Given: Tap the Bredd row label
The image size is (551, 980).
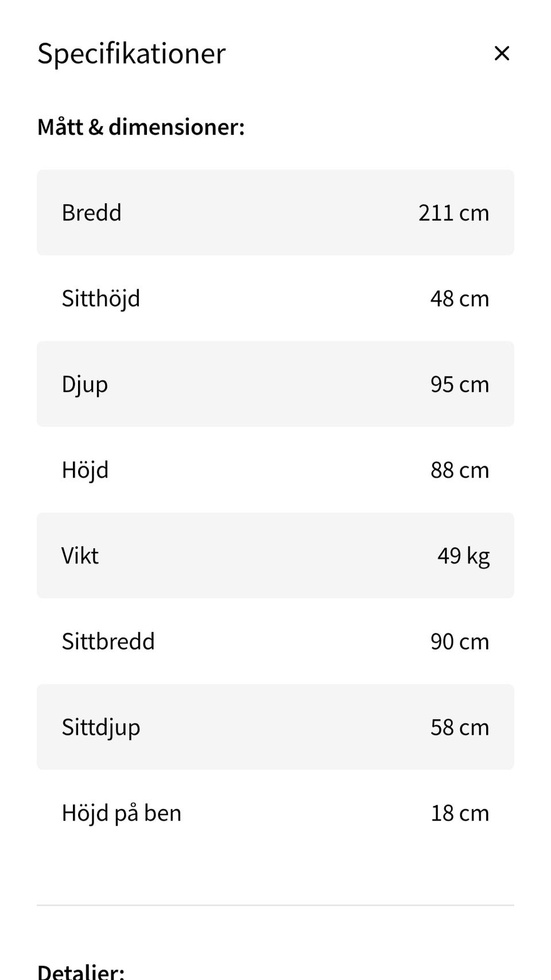Looking at the screenshot, I should [91, 212].
